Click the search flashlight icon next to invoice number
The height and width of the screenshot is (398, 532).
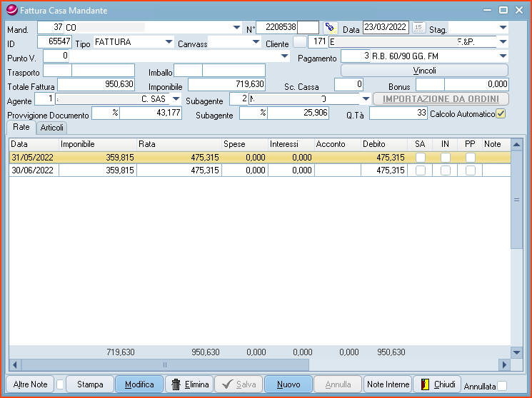(331, 28)
